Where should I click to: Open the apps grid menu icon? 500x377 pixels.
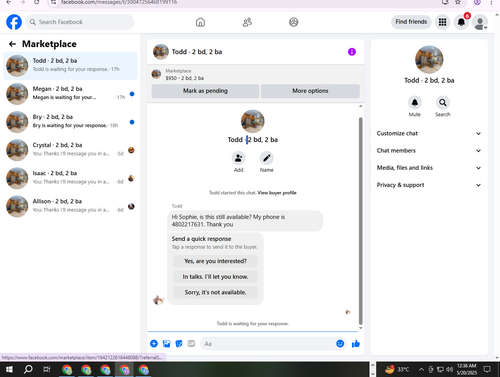pos(442,22)
